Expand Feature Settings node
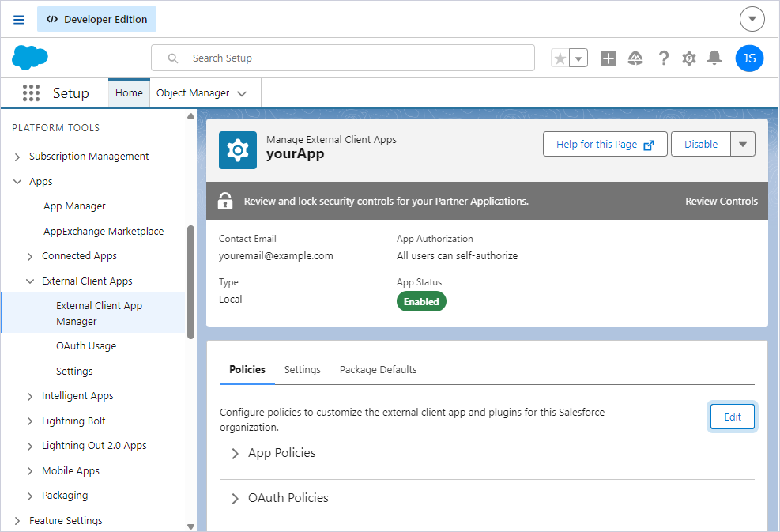 pyautogui.click(x=17, y=521)
